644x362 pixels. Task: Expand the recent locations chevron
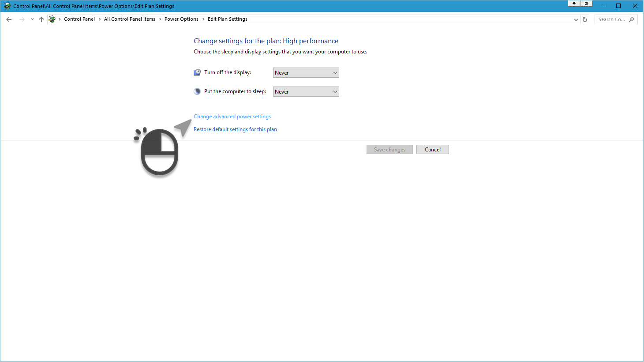(32, 19)
